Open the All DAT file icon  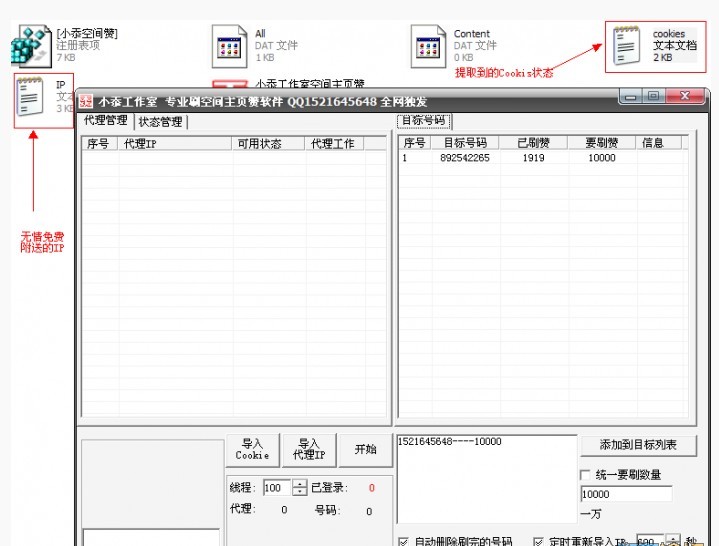pos(229,46)
